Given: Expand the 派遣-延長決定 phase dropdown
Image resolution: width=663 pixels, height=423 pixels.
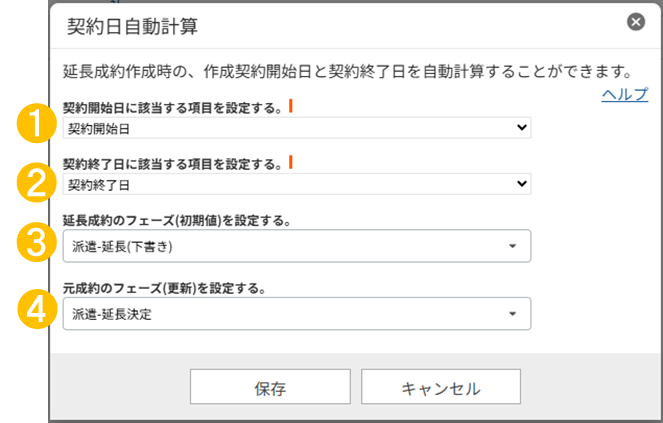Looking at the screenshot, I should 296,314.
